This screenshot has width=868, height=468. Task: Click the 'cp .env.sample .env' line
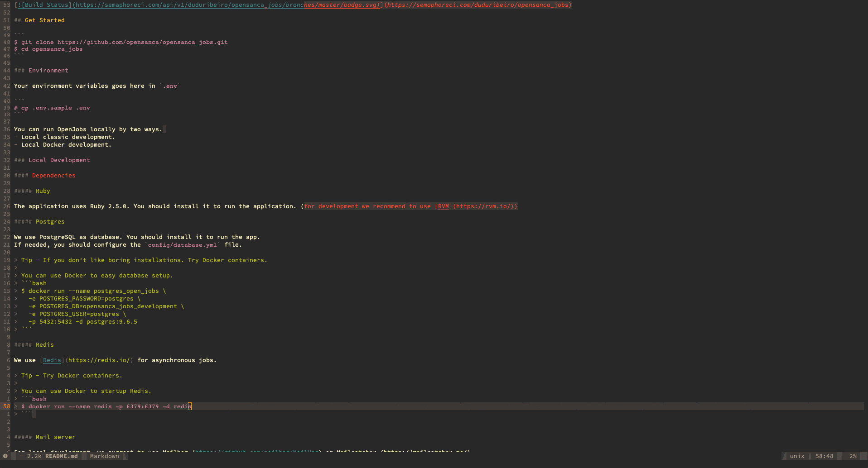pos(52,108)
